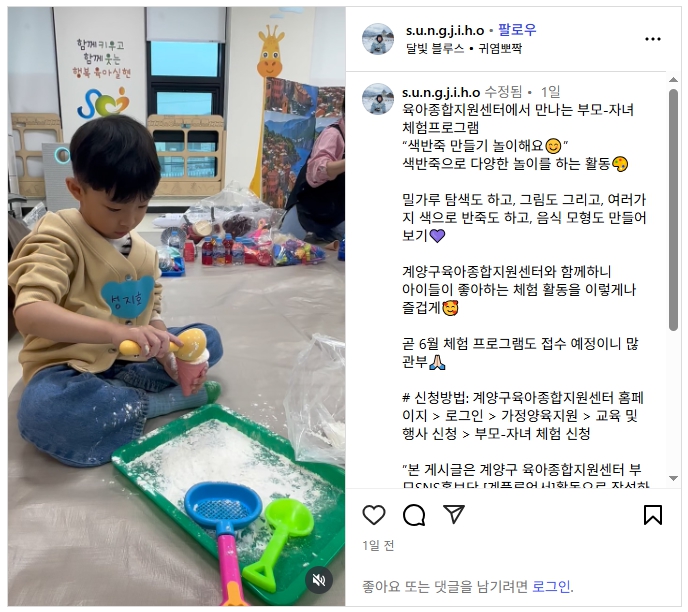Click the scrollbar up arrow in caption

673,79
